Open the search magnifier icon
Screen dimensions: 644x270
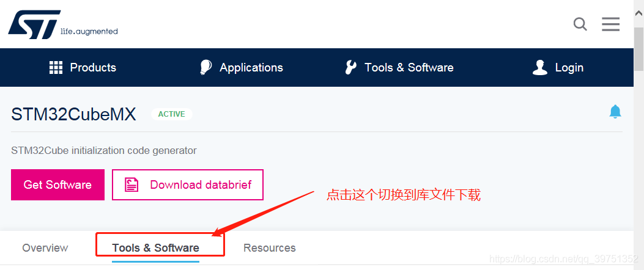(x=580, y=24)
